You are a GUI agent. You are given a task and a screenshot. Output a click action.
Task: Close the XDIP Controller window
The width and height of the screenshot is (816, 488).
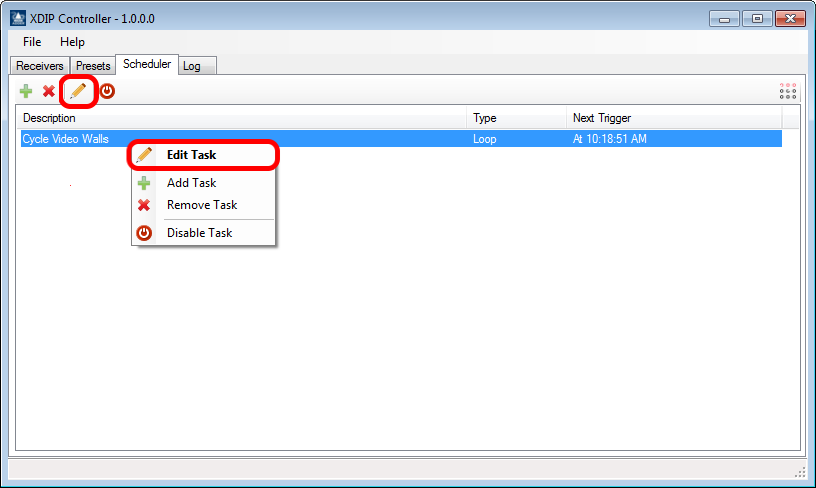click(790, 19)
